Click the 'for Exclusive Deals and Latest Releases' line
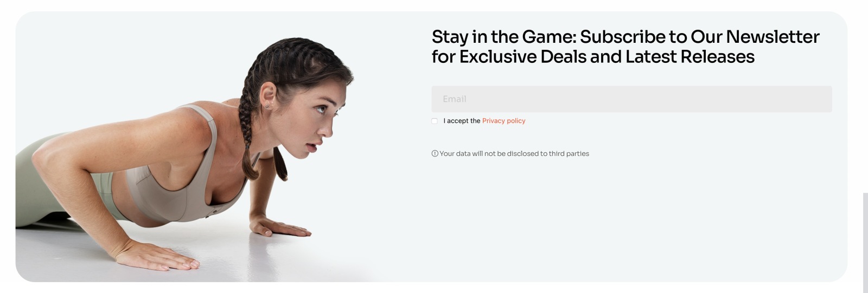Viewport: 868px width, 293px height. (593, 57)
